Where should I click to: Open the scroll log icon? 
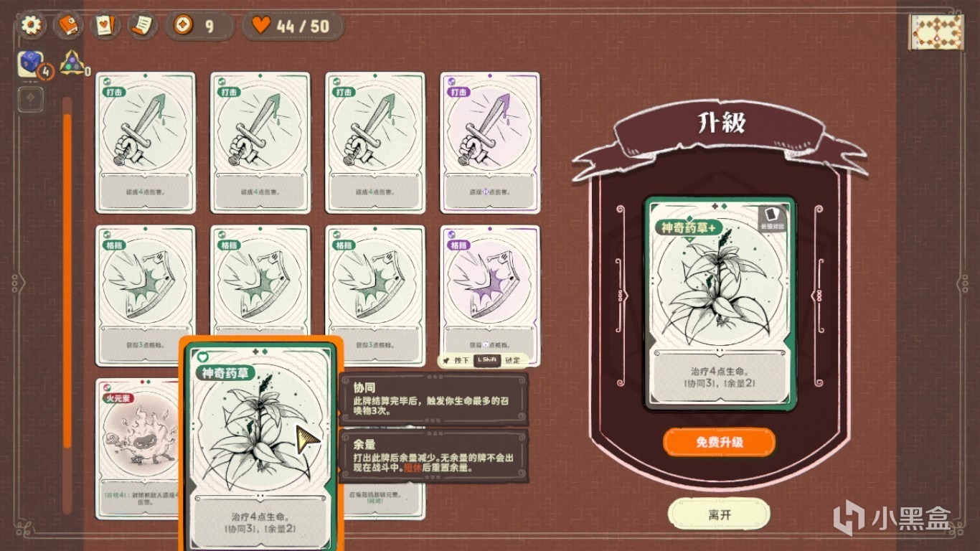coord(143,26)
